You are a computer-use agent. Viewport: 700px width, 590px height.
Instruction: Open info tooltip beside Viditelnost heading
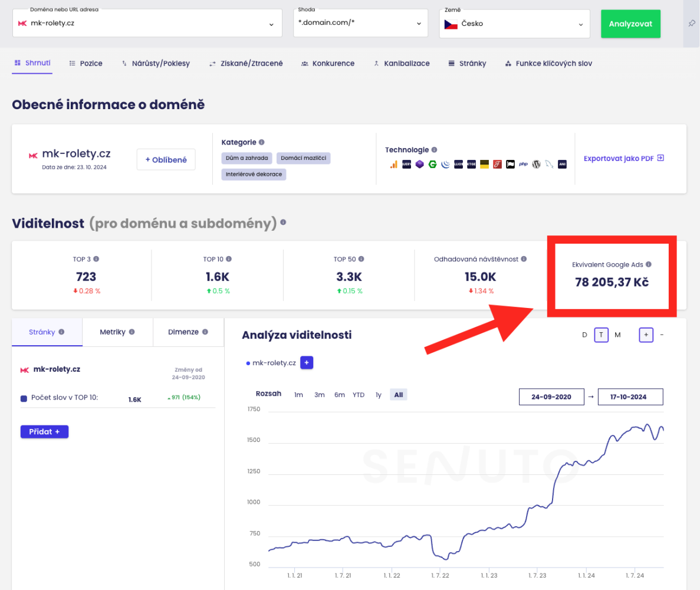tap(283, 222)
